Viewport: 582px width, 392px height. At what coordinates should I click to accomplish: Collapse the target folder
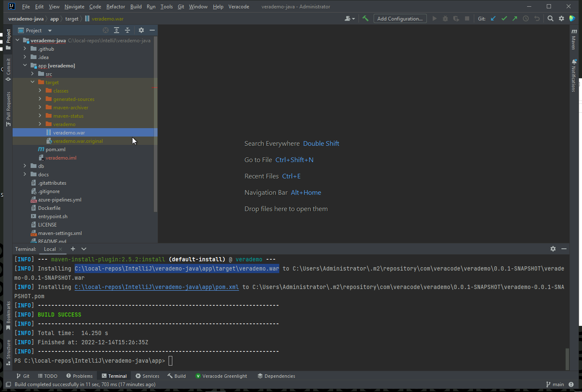(x=32, y=82)
